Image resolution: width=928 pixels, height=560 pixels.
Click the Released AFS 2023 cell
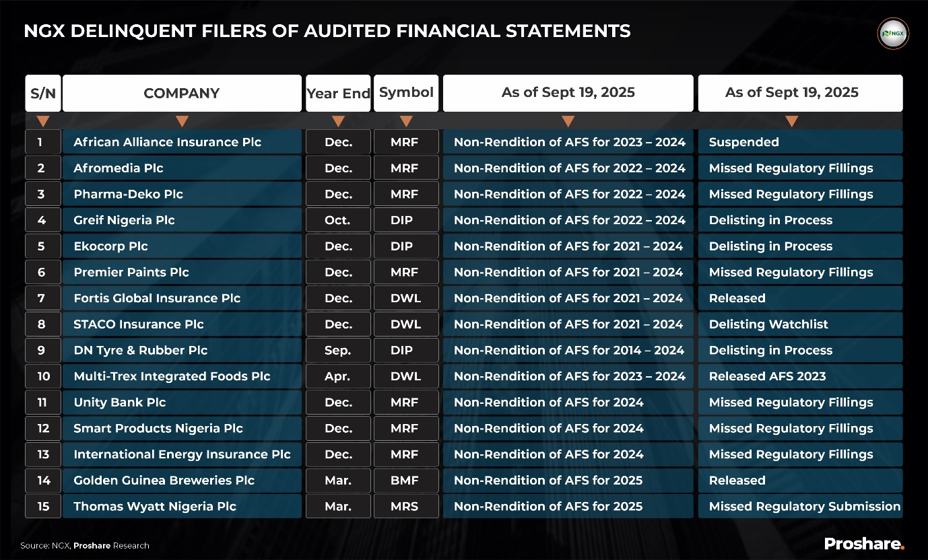[x=767, y=376]
